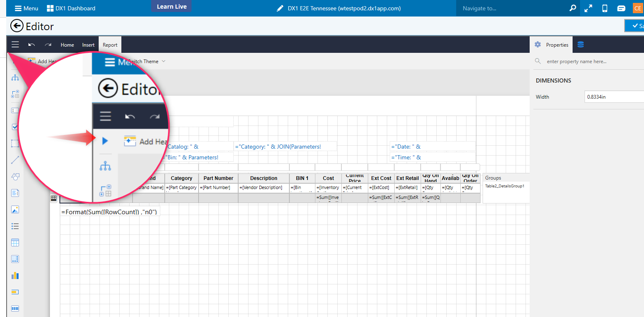Viewport: 644px width, 317px height.
Task: Click the DX1 E2E Tennessee title
Action: (344, 8)
